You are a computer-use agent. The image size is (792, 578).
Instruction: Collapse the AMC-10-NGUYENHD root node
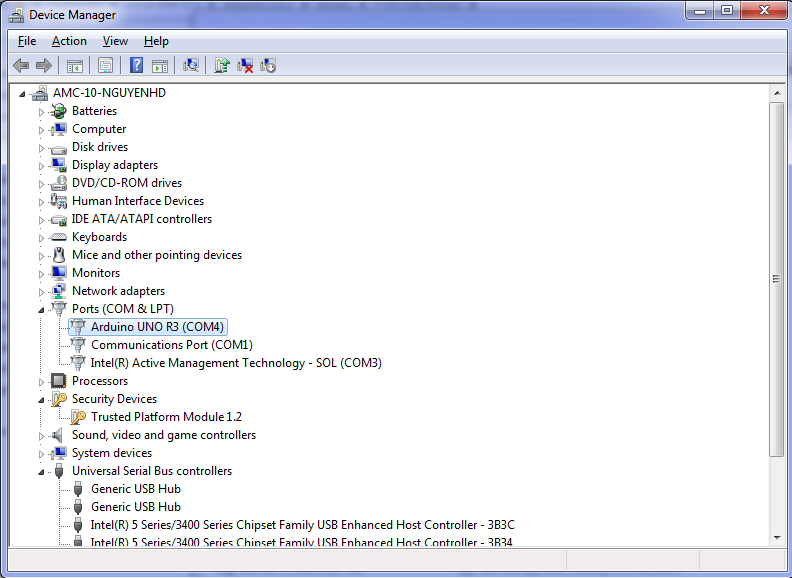[x=22, y=93]
